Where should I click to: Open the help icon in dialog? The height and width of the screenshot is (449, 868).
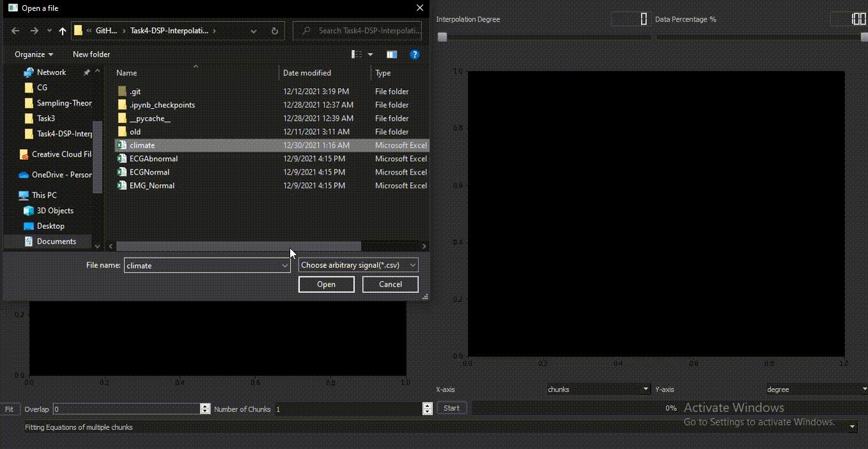point(415,54)
